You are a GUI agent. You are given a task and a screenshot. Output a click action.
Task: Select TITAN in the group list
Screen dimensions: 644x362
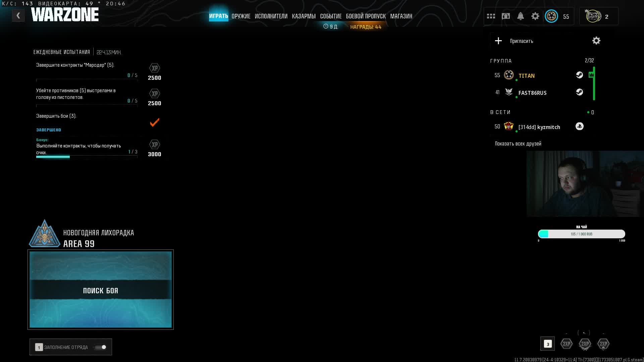[x=526, y=76]
